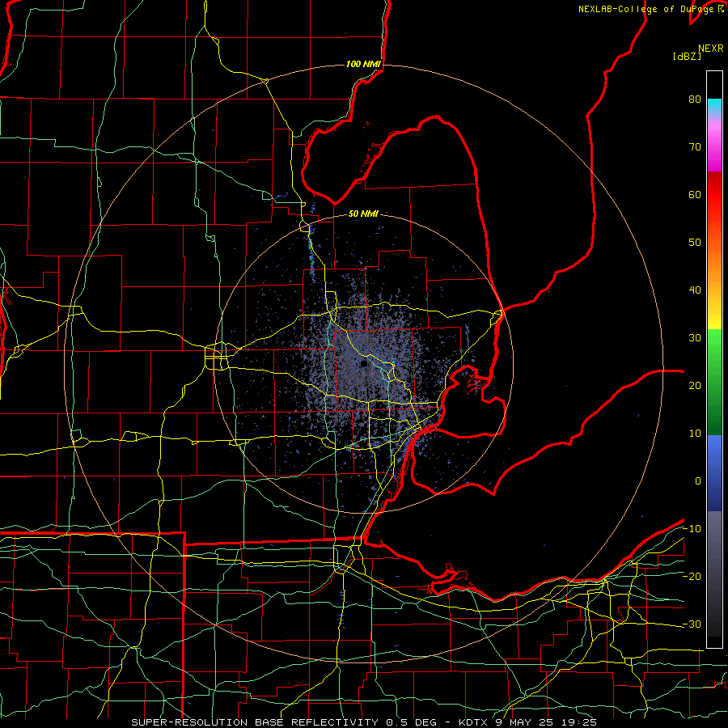The width and height of the screenshot is (728, 728).
Task: Click the magenta segment of the color bar
Action: tap(714, 149)
